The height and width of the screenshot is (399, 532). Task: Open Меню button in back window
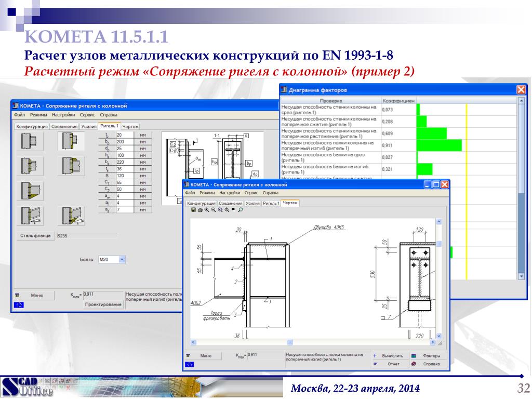pyautogui.click(x=34, y=296)
